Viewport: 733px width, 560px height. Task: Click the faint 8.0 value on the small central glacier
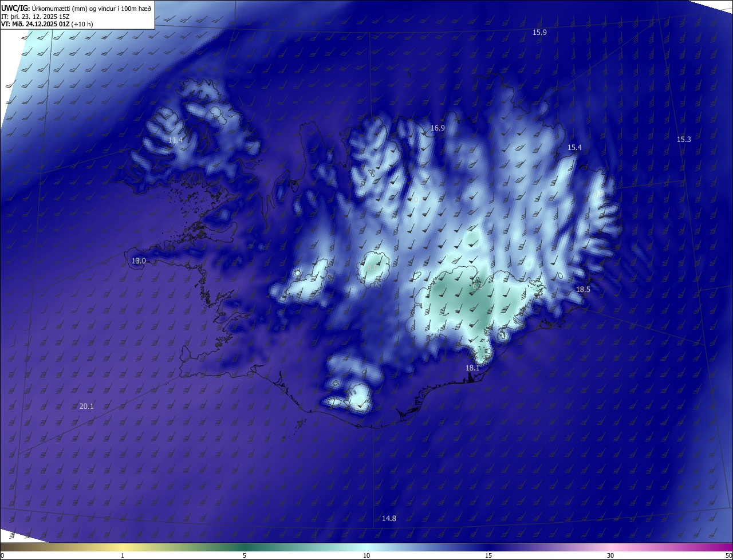372,267
